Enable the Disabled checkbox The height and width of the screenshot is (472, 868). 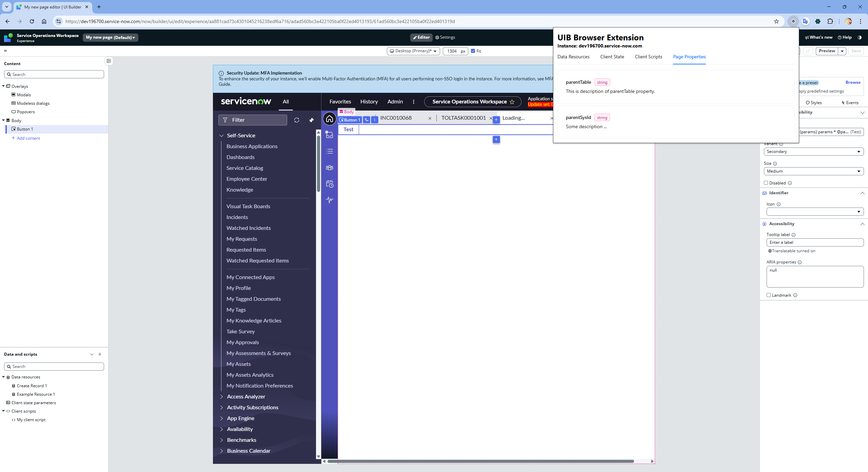click(766, 183)
